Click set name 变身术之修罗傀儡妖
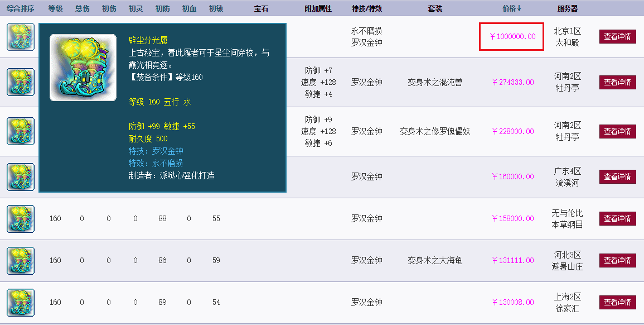This screenshot has width=644, height=325. point(435,131)
